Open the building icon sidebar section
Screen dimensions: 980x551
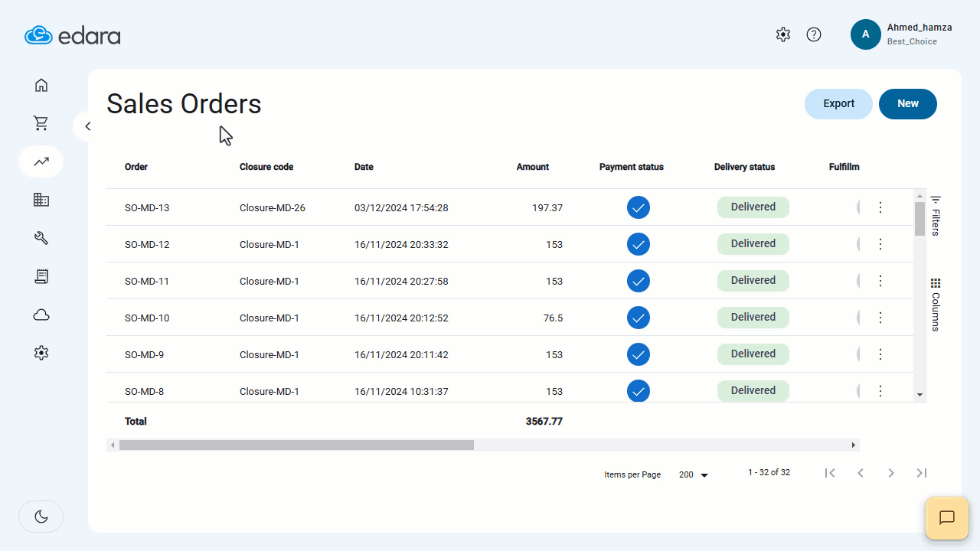click(x=41, y=200)
